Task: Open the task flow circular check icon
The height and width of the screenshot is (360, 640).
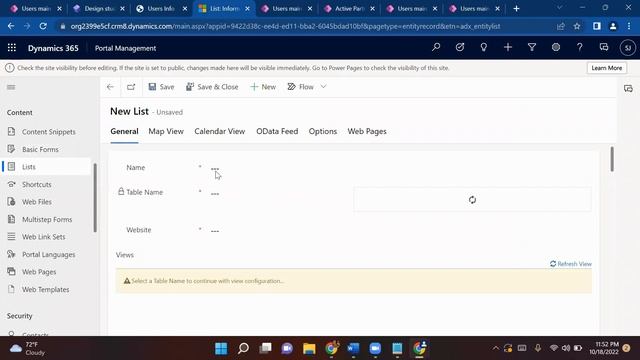Action: click(460, 47)
